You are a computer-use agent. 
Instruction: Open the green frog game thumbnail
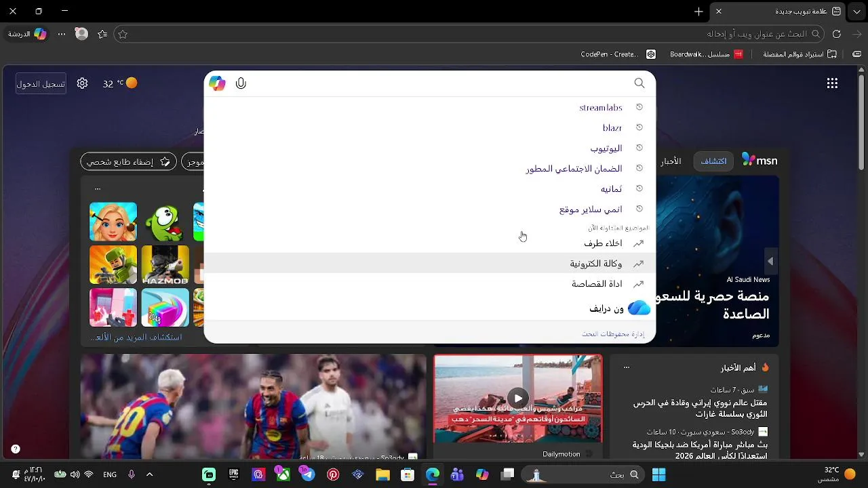[165, 222]
